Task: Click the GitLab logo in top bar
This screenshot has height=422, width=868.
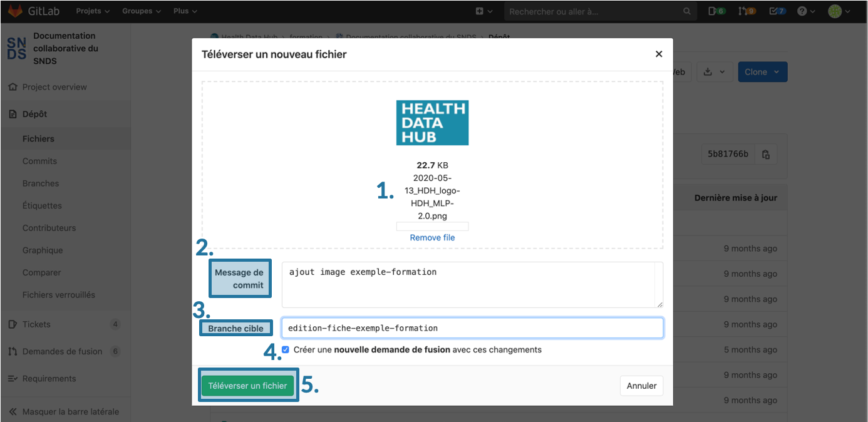Action: [35, 11]
